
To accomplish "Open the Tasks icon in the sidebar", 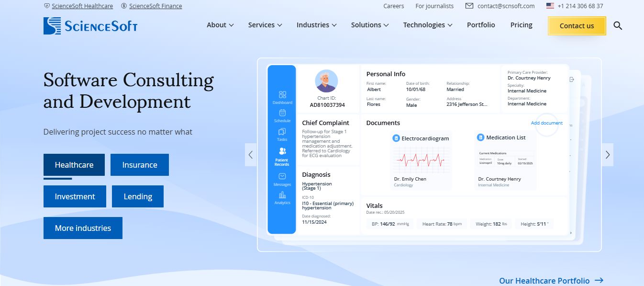I will [x=282, y=132].
